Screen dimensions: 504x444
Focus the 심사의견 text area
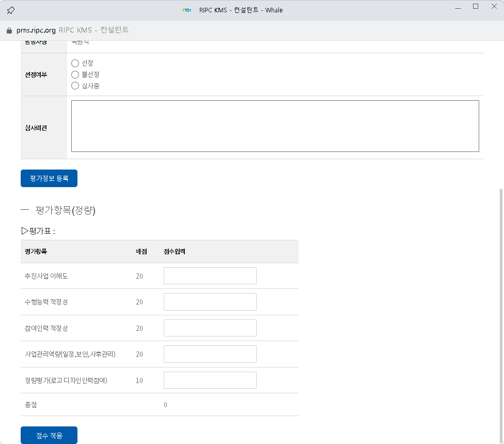pyautogui.click(x=275, y=126)
